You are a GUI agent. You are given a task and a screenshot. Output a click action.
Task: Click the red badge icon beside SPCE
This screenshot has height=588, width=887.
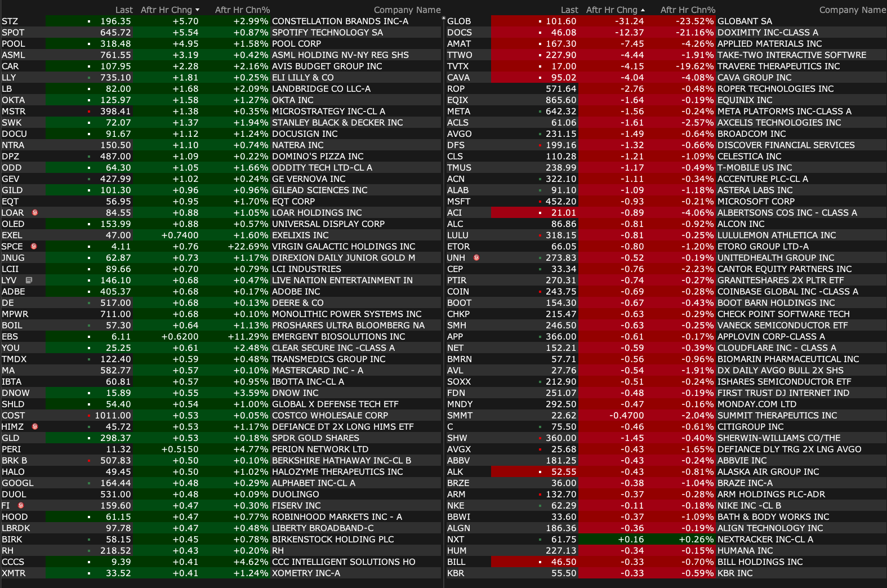point(34,247)
